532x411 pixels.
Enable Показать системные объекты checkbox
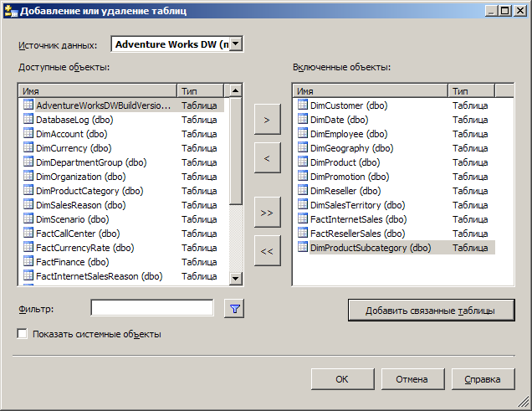pyautogui.click(x=23, y=334)
